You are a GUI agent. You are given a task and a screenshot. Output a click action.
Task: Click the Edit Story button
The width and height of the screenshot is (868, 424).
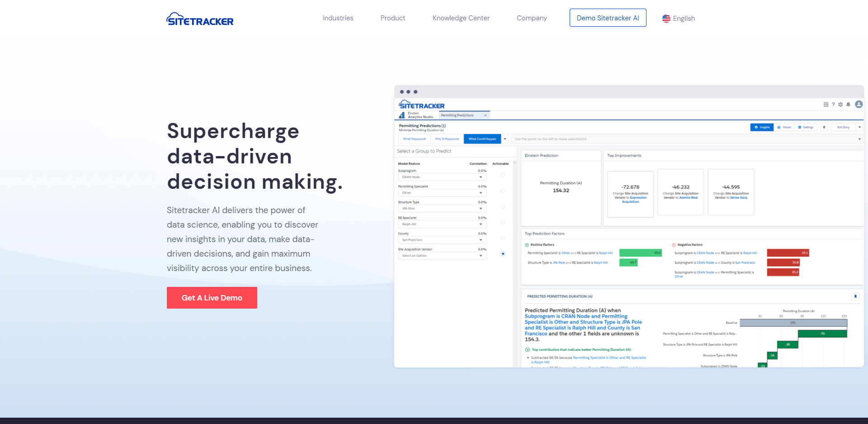coord(843,127)
